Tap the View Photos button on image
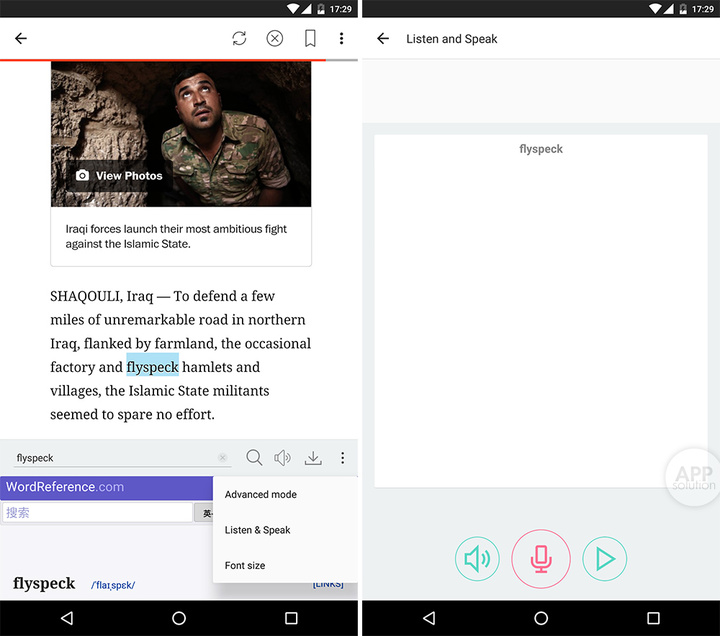The height and width of the screenshot is (636, 720). [119, 176]
